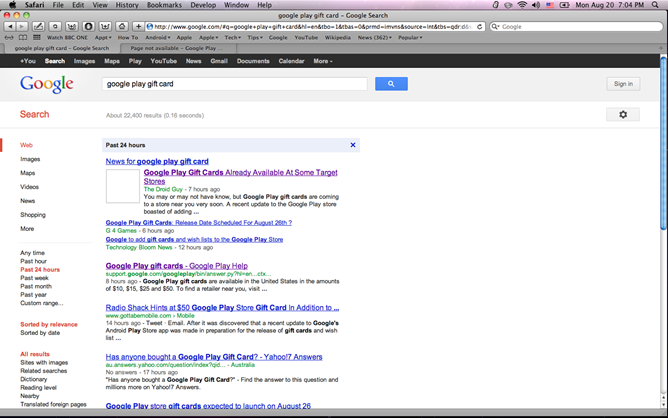Select the Any time filter
This screenshot has height=418, width=668.
32,253
